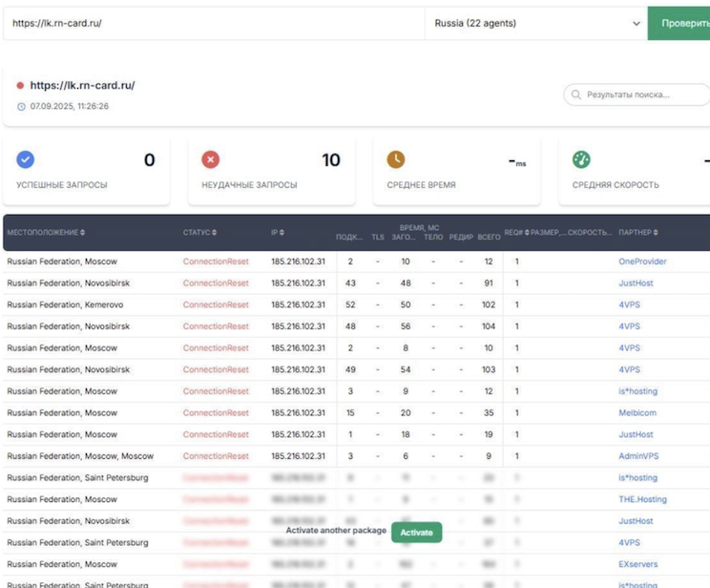Click the magnifier icon in results search
The height and width of the screenshot is (588, 710).
point(576,94)
